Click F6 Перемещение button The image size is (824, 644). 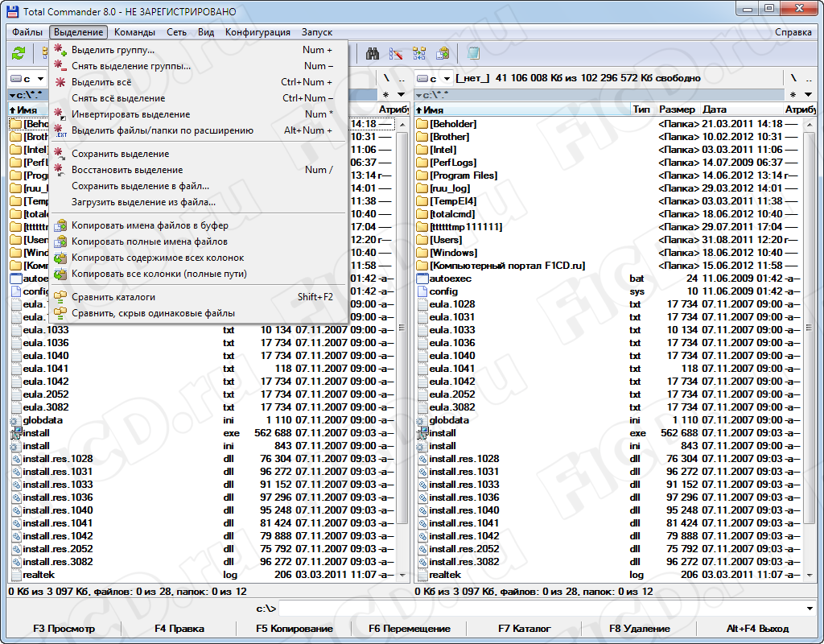point(410,629)
